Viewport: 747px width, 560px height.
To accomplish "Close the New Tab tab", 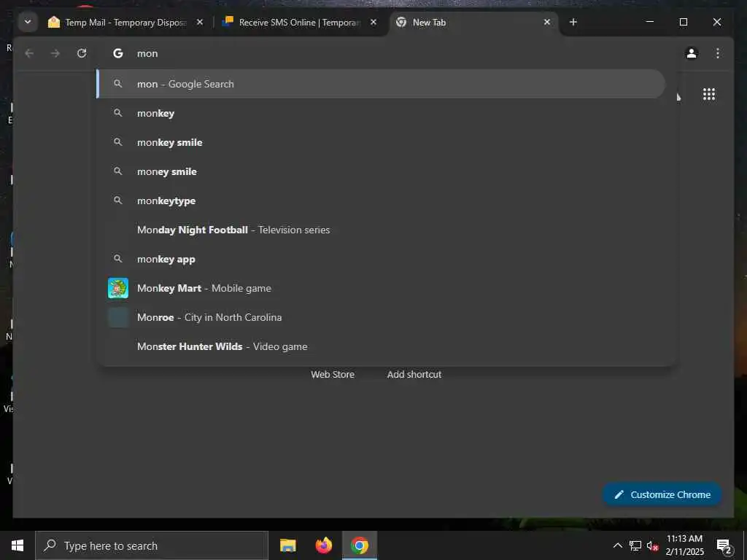I will click(547, 23).
